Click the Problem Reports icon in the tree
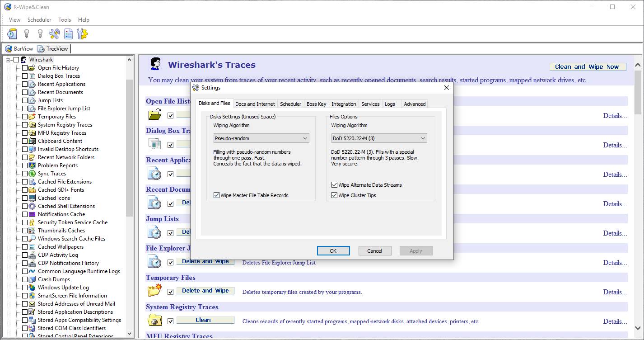The width and height of the screenshot is (644, 340). pyautogui.click(x=32, y=165)
